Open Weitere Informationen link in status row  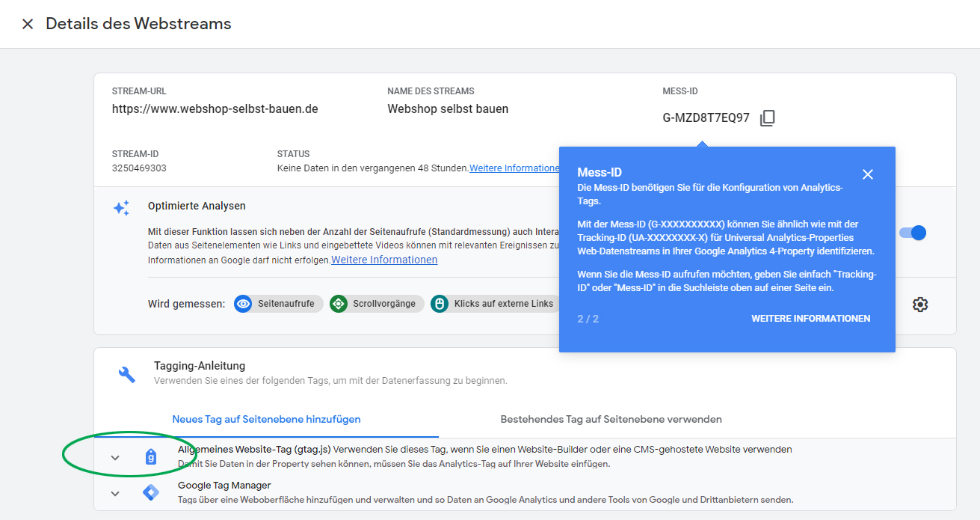(x=514, y=168)
